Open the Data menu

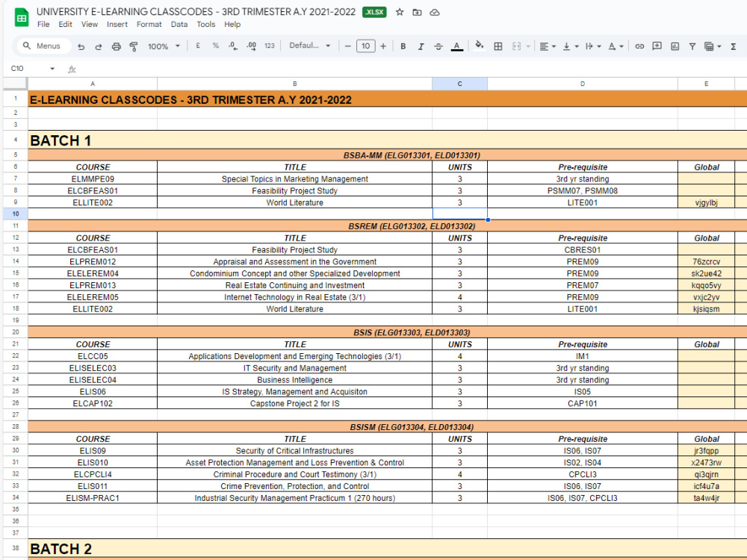[179, 25]
